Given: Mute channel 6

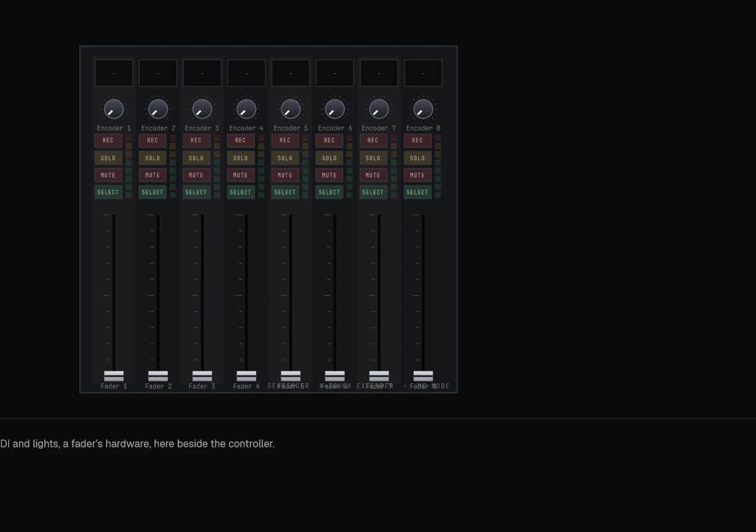Looking at the screenshot, I should click(x=329, y=175).
